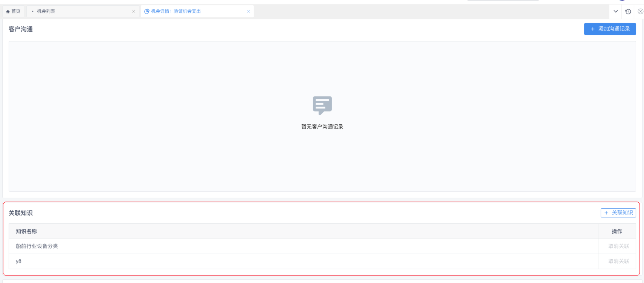Go to the 首页 home tab
The height and width of the screenshot is (283, 644).
[14, 11]
